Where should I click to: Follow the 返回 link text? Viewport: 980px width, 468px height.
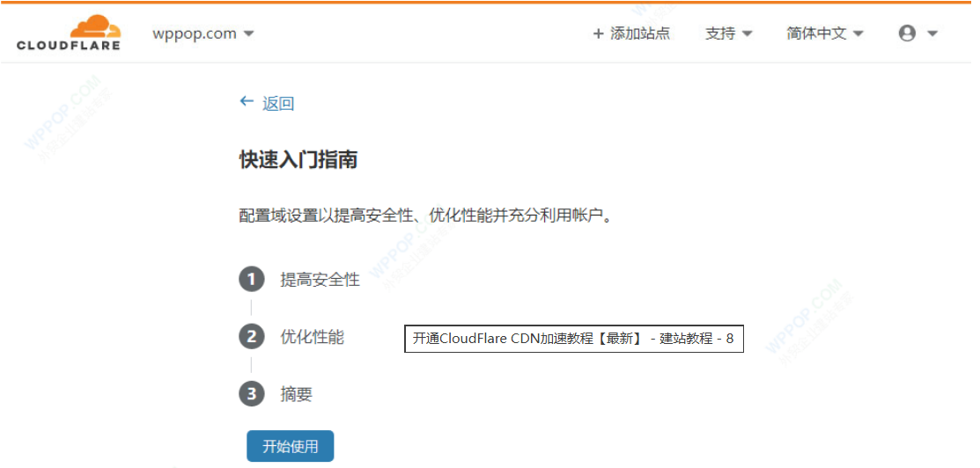[x=278, y=104]
